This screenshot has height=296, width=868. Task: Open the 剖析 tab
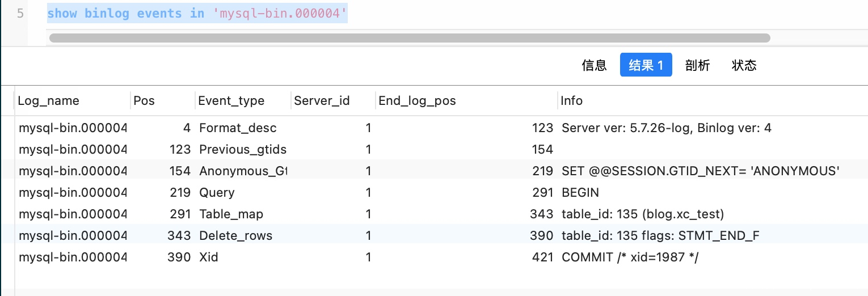coord(697,65)
